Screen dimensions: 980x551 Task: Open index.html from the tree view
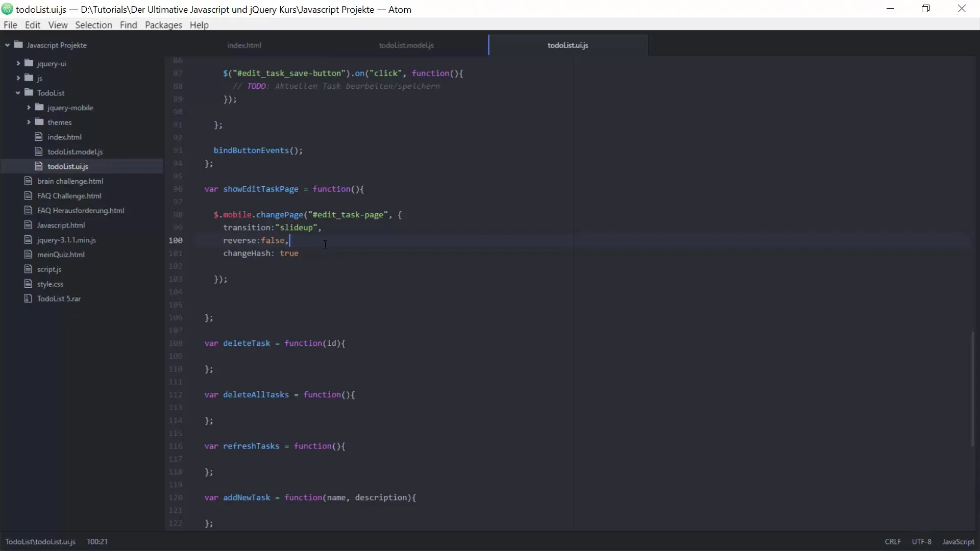tap(64, 137)
